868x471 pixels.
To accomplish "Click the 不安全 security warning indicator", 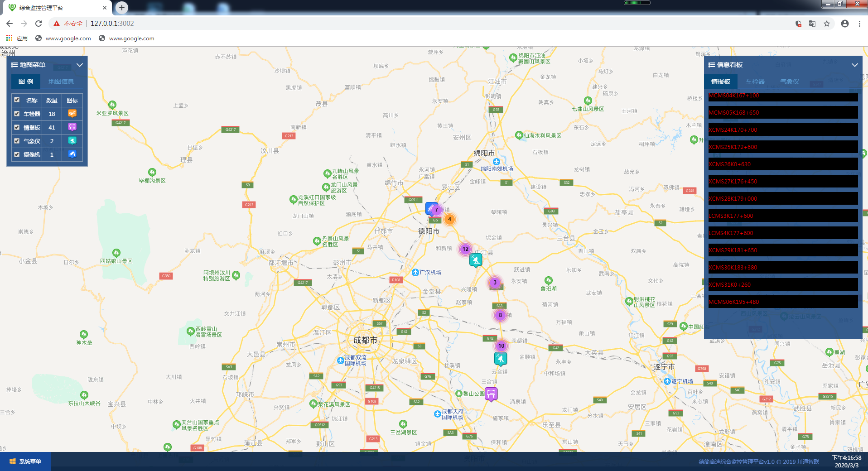I will [x=68, y=24].
